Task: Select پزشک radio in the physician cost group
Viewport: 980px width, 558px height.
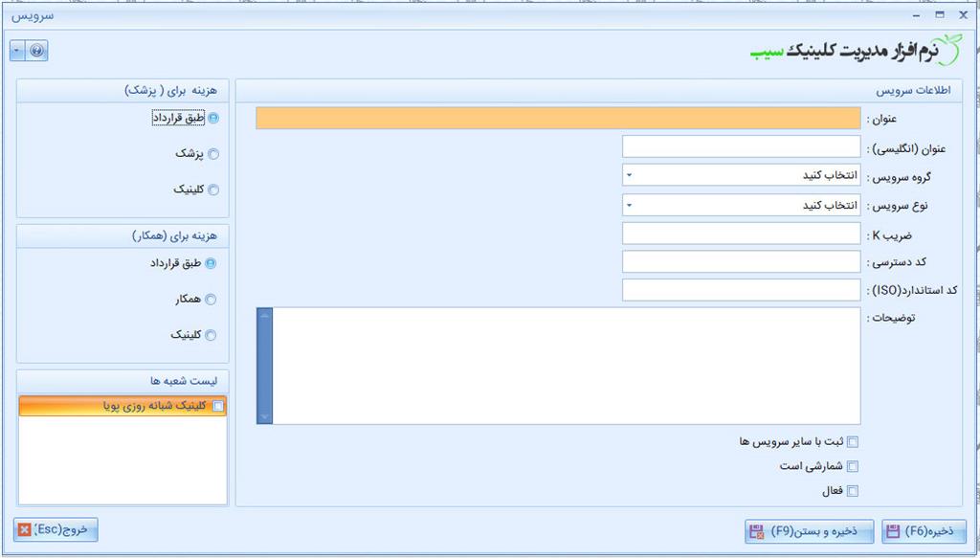Action: coord(212,154)
